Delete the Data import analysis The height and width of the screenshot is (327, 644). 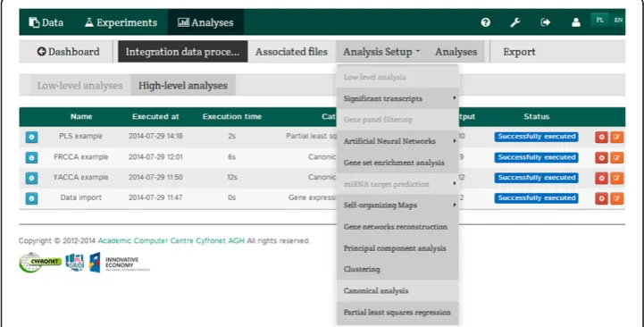[x=601, y=198]
